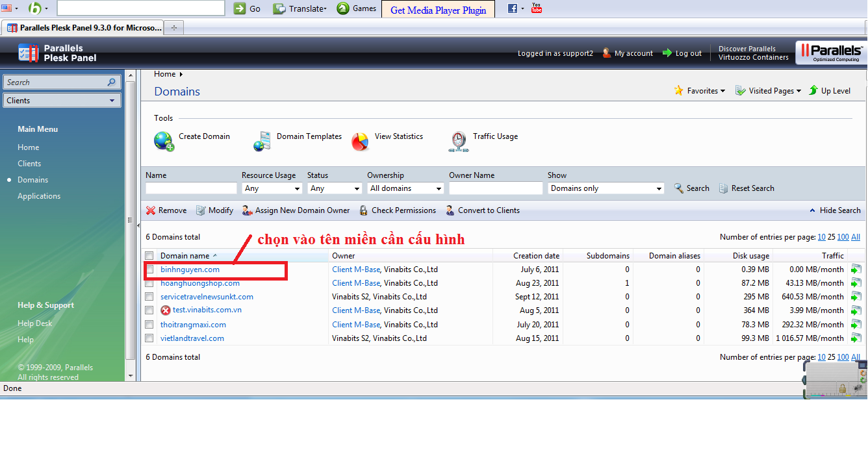Click green arrow icon in vietlandtravel.com row
Image resolution: width=868 pixels, height=452 pixels.
tap(856, 338)
